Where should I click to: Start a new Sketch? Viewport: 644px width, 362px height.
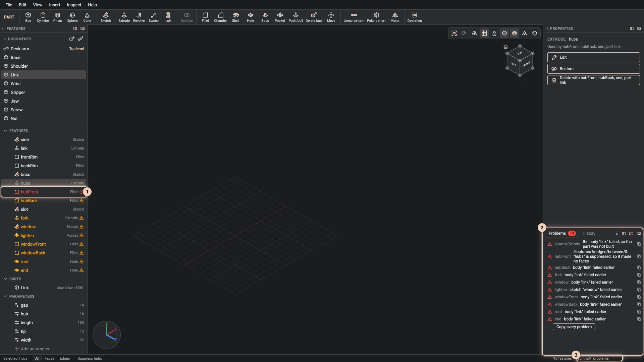pos(106,17)
